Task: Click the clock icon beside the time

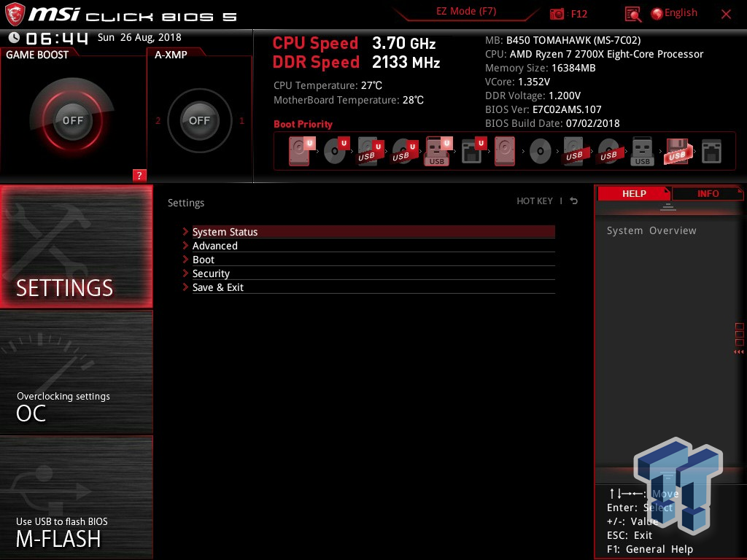Action: [x=15, y=38]
